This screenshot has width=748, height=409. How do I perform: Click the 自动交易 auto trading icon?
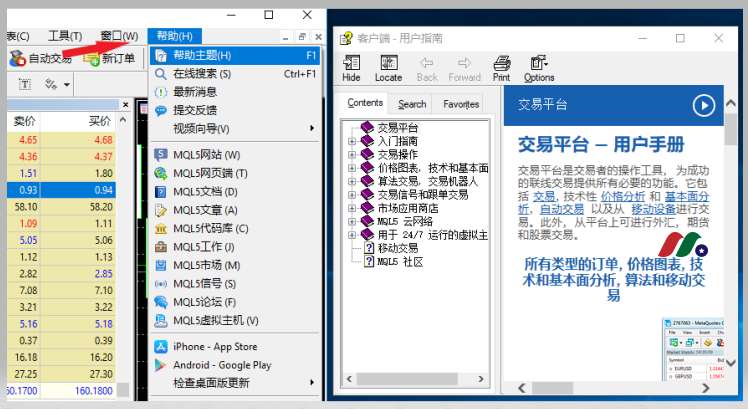(18, 58)
